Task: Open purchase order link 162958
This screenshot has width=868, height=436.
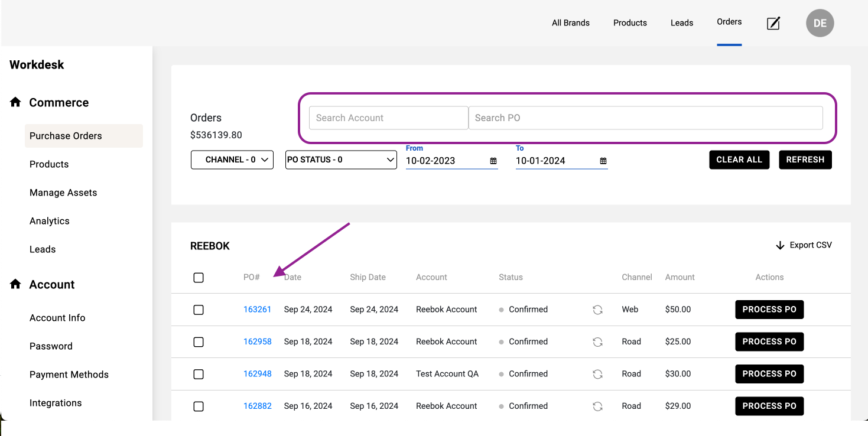Action: click(x=258, y=341)
